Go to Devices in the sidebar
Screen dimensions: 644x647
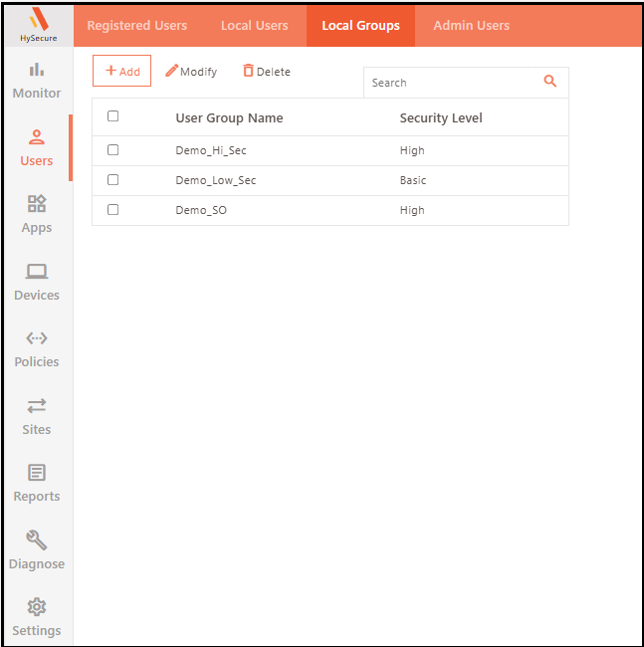point(37,272)
